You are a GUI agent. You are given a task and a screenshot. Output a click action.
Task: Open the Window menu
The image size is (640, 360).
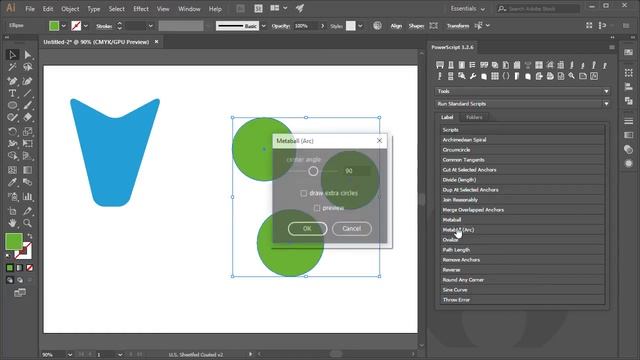tap(189, 9)
